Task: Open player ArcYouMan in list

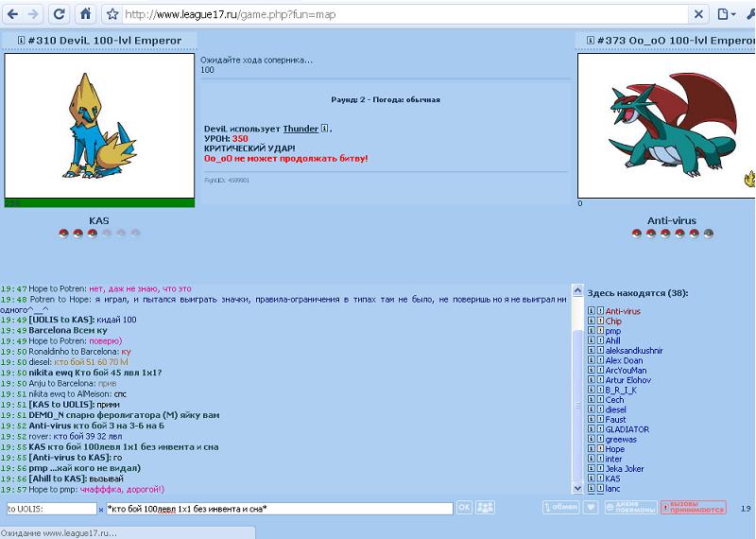Action: click(626, 371)
